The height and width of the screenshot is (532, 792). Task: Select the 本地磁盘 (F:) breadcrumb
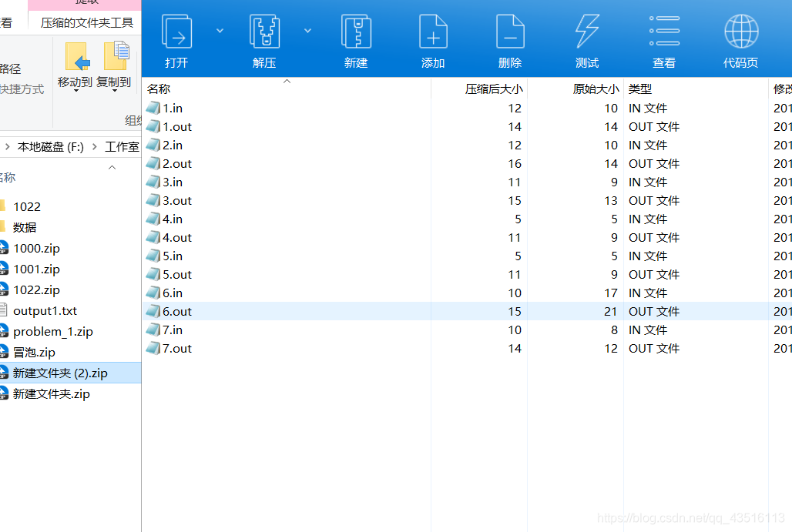51,147
